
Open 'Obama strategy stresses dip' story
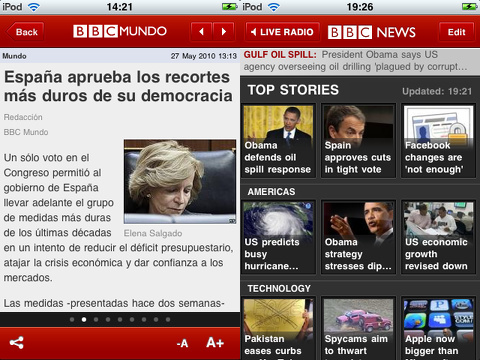[358, 237]
